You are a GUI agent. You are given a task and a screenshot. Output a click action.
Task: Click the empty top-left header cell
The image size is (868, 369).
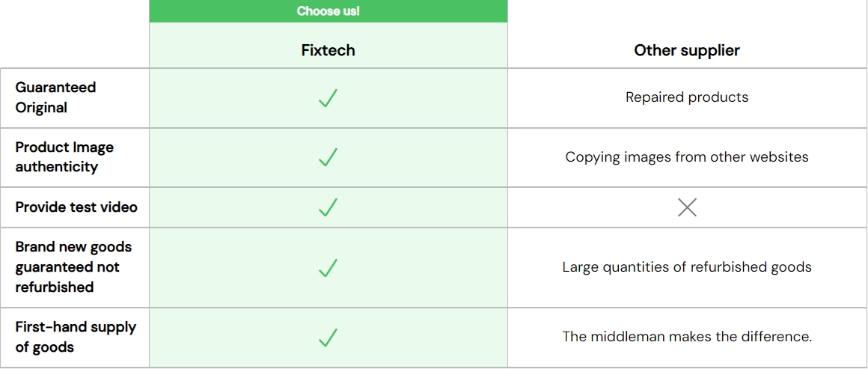[x=74, y=34]
